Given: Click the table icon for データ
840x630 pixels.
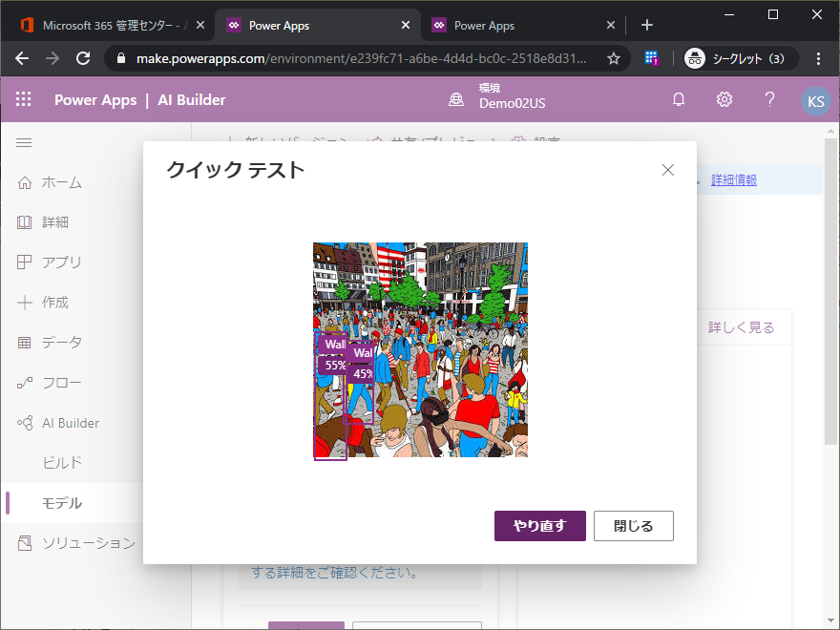Looking at the screenshot, I should tap(25, 343).
